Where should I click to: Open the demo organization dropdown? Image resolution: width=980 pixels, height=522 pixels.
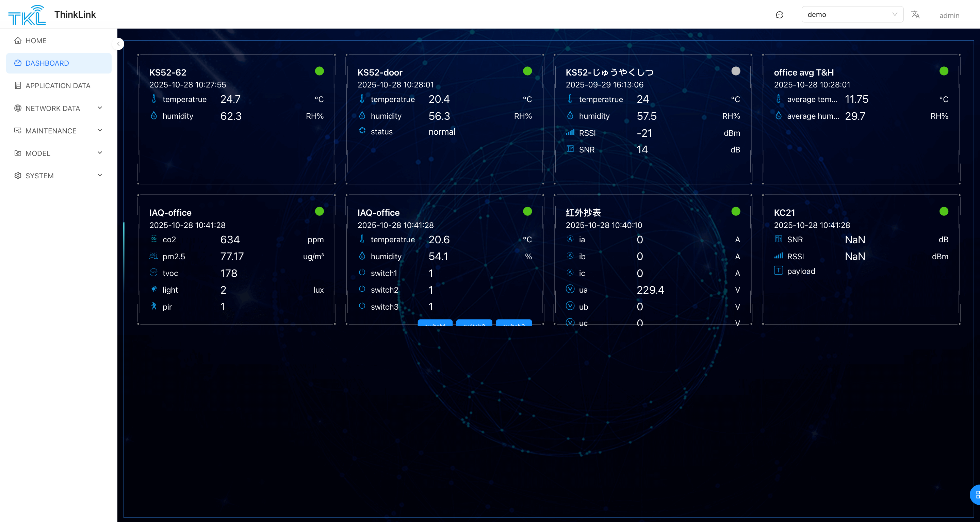852,14
